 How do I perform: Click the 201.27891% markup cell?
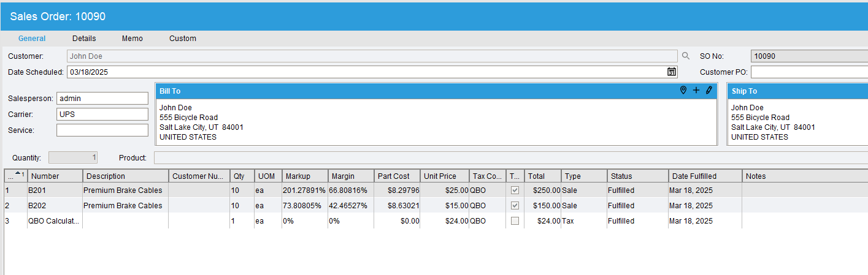click(x=305, y=190)
